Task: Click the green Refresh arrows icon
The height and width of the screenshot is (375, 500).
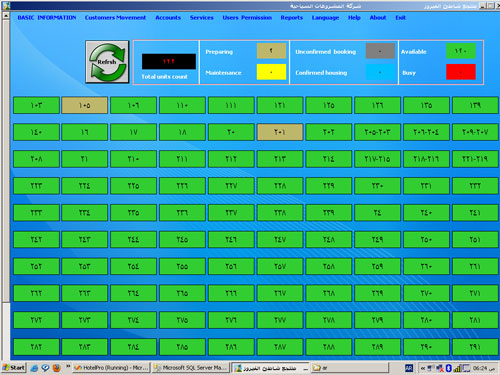Action: point(107,62)
